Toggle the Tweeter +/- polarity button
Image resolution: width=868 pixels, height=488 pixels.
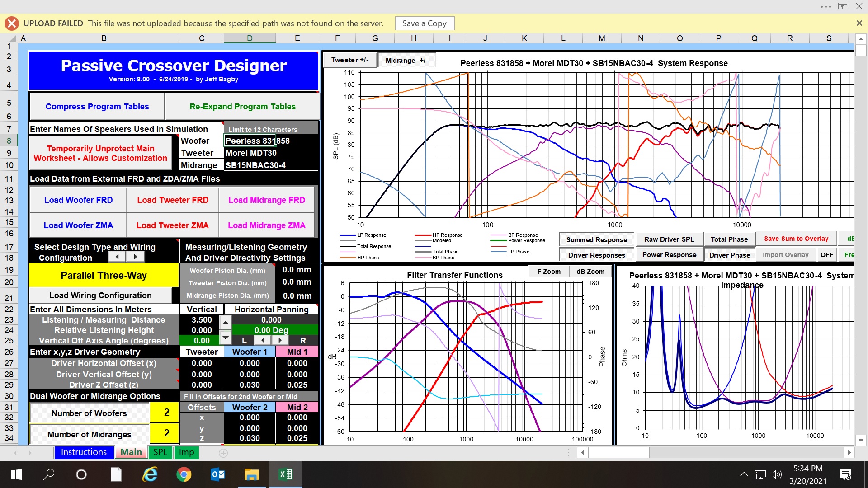(350, 60)
